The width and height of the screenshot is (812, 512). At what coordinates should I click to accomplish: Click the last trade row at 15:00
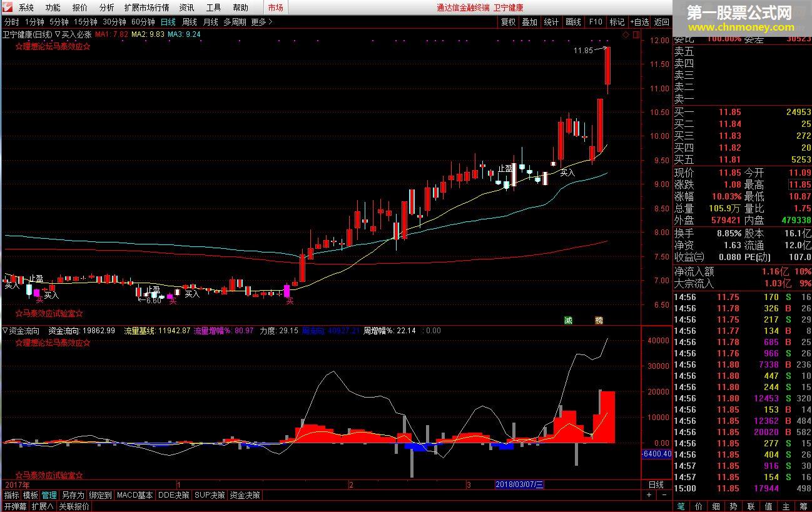coord(742,488)
